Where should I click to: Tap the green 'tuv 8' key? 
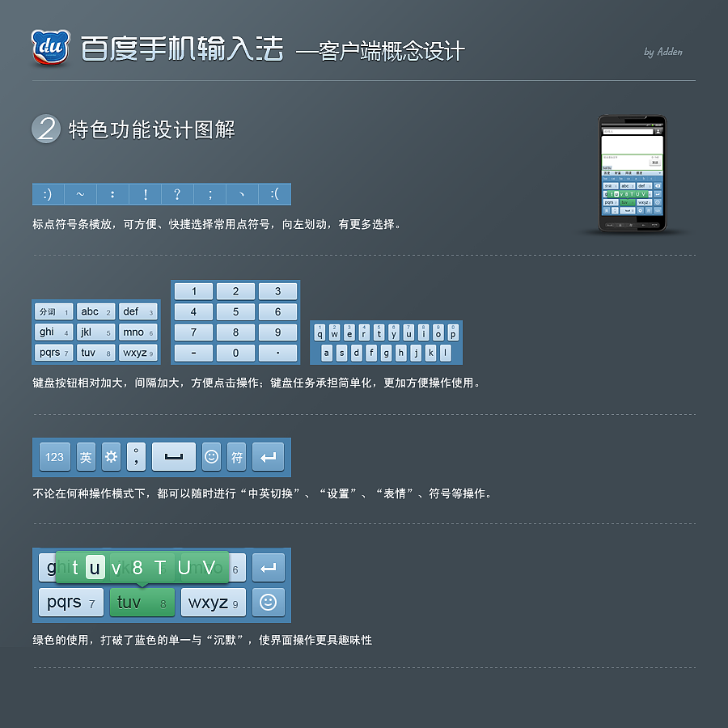(142, 602)
